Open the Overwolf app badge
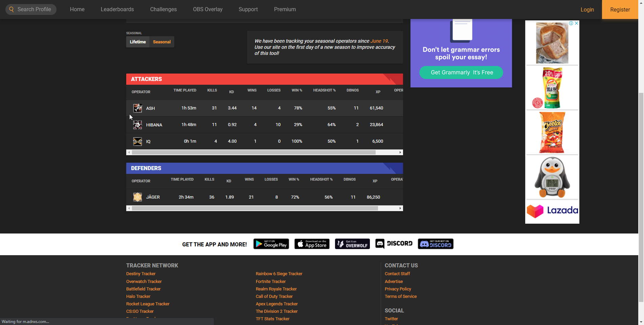The image size is (644, 325). pyautogui.click(x=352, y=244)
